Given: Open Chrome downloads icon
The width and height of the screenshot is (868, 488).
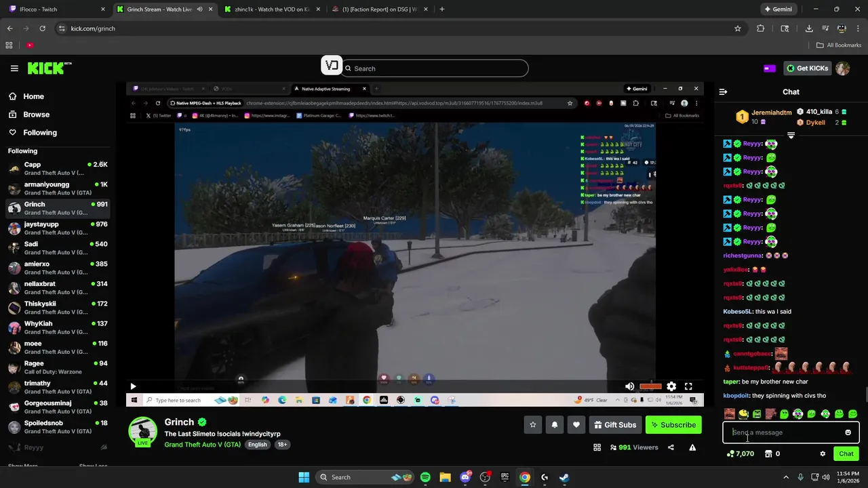Looking at the screenshot, I should point(809,28).
